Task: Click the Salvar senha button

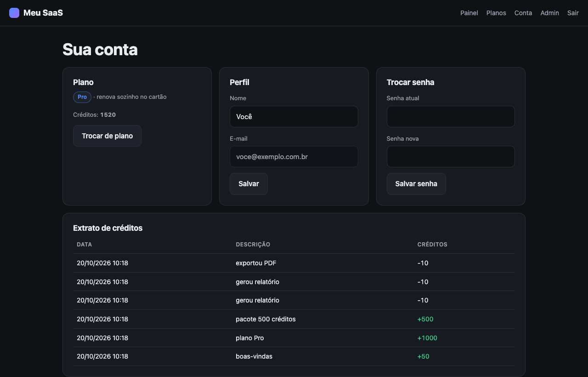Action: tap(416, 184)
